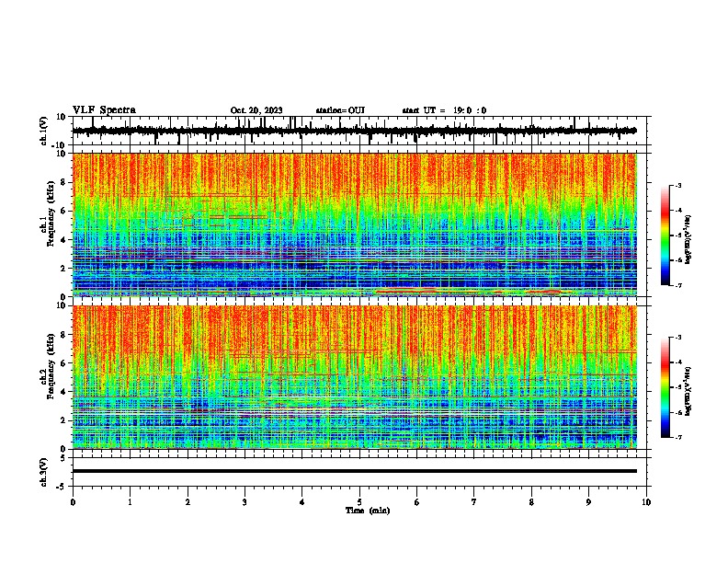This screenshot has height=563, width=728.
Task: Click the ch.1 spectrogram color scale bar
Action: 665,236
